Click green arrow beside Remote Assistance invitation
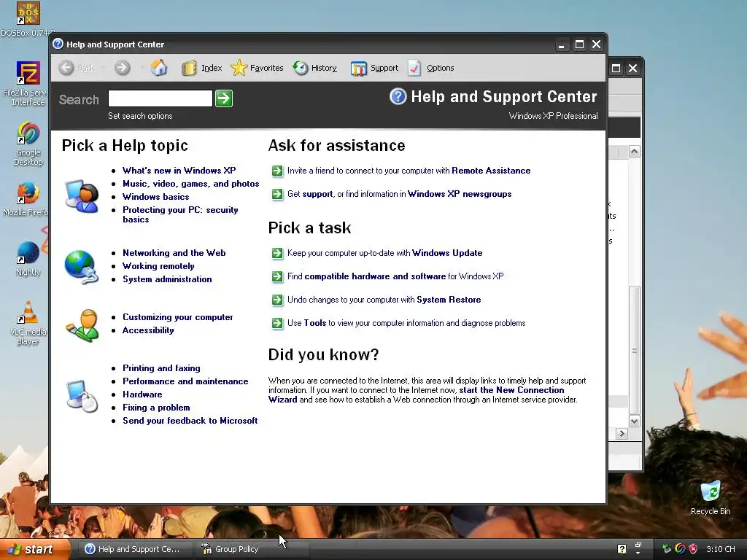747x560 pixels. (277, 171)
